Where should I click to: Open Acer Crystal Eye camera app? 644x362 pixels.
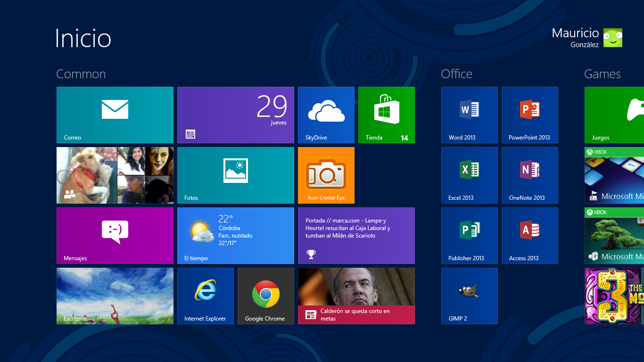click(326, 175)
